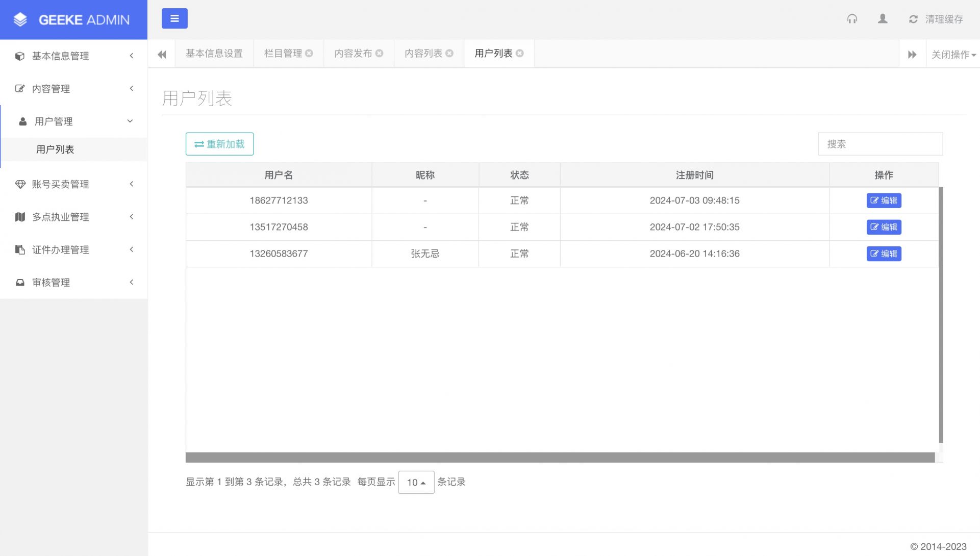This screenshot has height=556, width=980.
Task: Click the 重新加载 reload button
Action: pos(219,144)
